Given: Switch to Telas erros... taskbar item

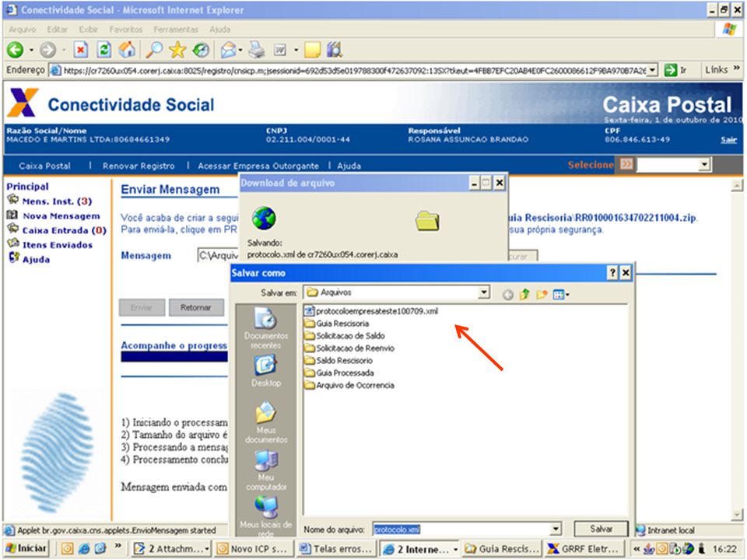Looking at the screenshot, I should (336, 548).
